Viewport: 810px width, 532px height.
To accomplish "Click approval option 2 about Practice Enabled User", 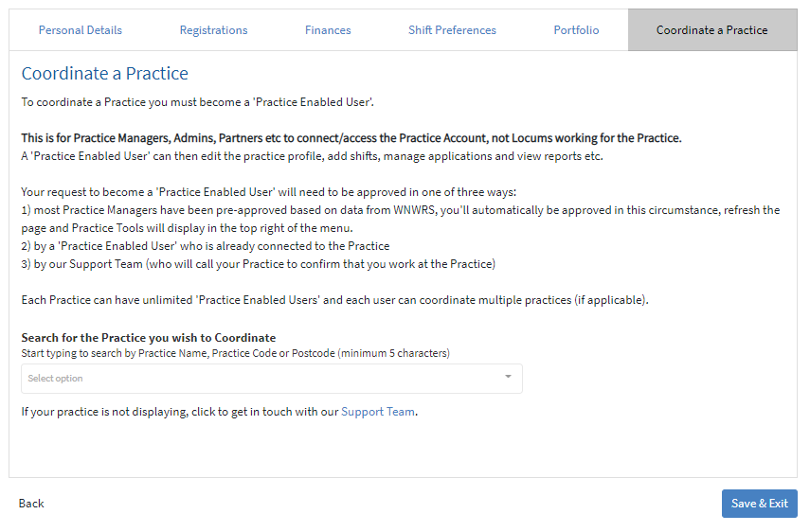I will coord(205,246).
